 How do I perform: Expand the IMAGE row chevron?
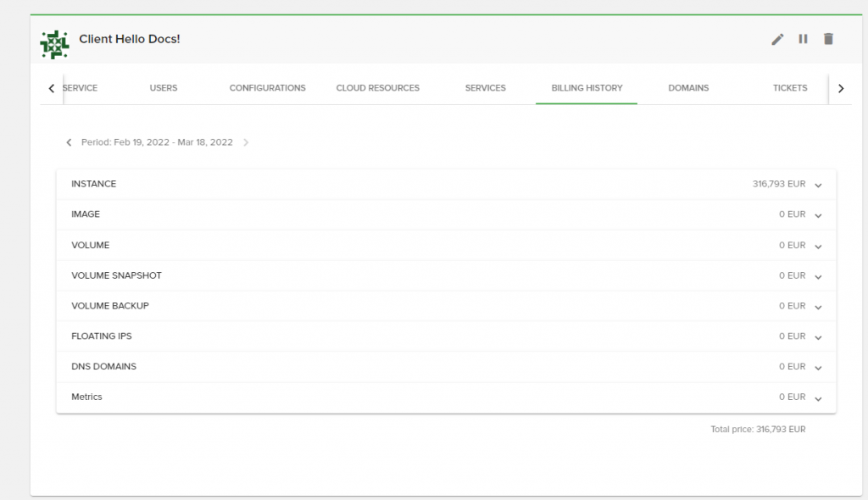818,215
